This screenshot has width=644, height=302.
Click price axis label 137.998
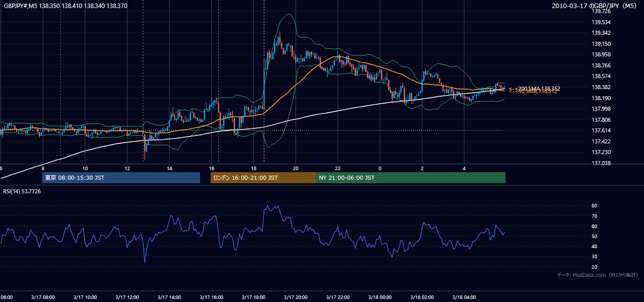(x=601, y=109)
